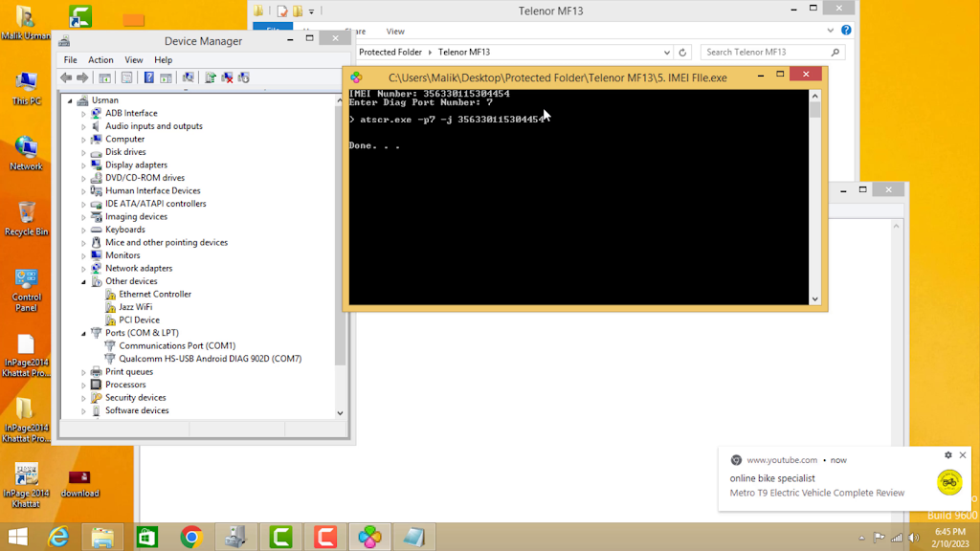This screenshot has width=980, height=551.
Task: Select the Security devices category
Action: click(136, 398)
